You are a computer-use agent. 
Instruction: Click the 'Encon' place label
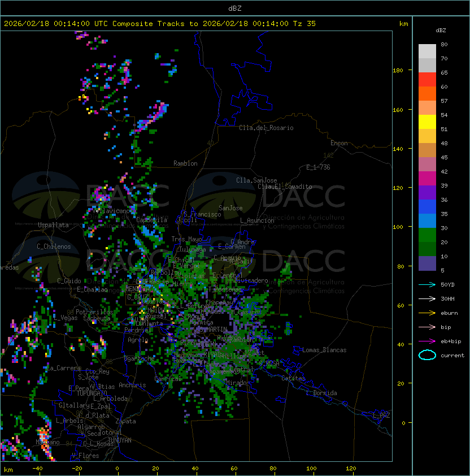[x=339, y=143]
